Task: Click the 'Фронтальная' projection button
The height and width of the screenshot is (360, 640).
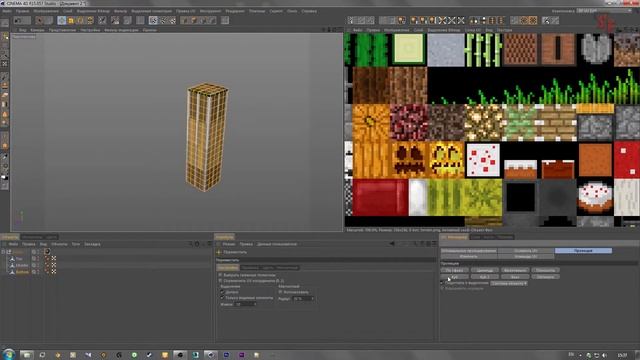Action: click(515, 270)
